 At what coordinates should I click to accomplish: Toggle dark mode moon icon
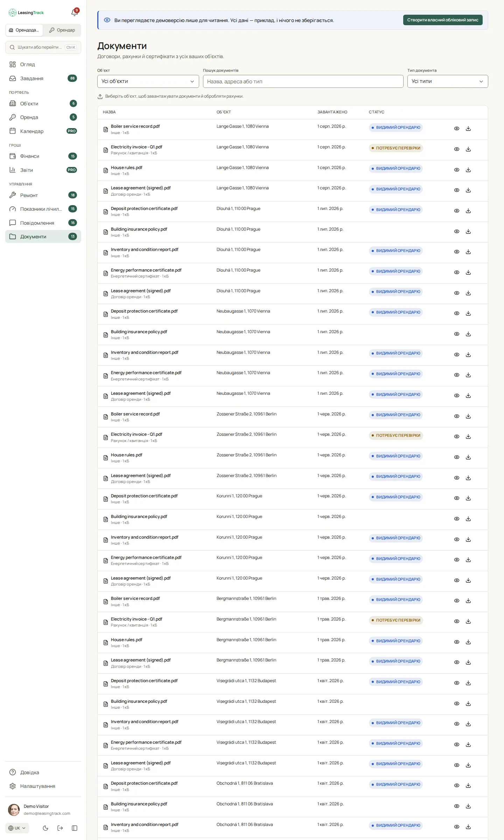(45, 828)
